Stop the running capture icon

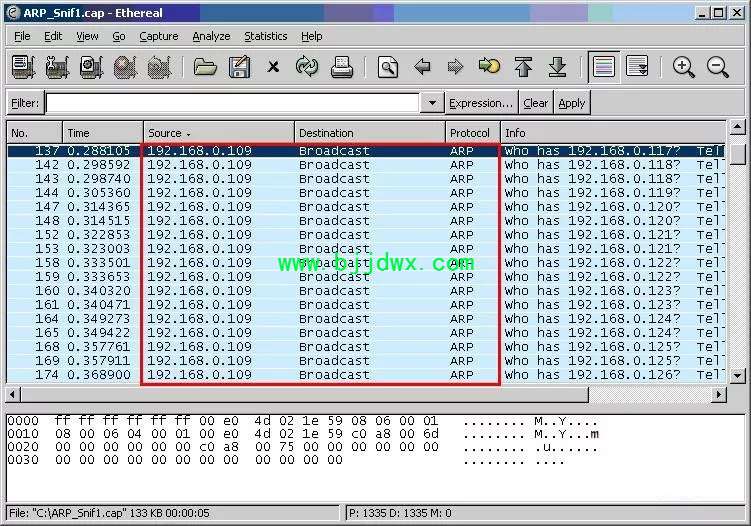[125, 67]
